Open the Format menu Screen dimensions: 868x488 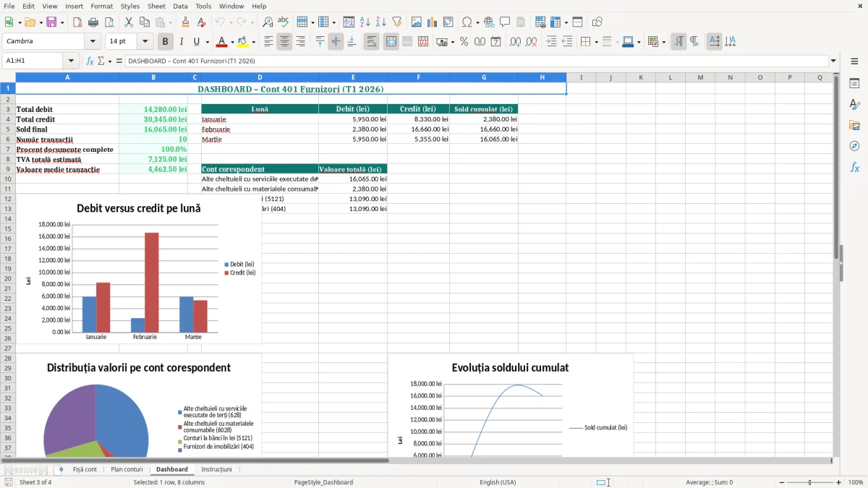coord(101,6)
